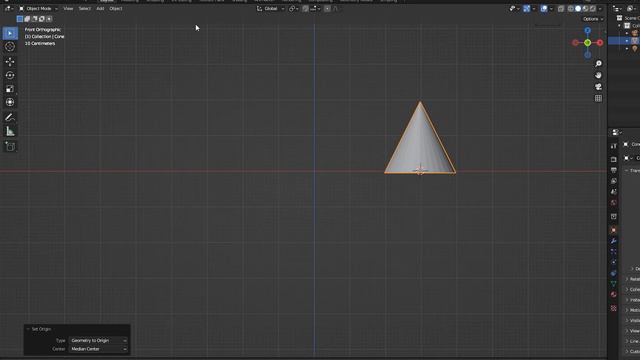Image resolution: width=640 pixels, height=360 pixels.
Task: Open the Render properties tab
Action: (x=613, y=159)
